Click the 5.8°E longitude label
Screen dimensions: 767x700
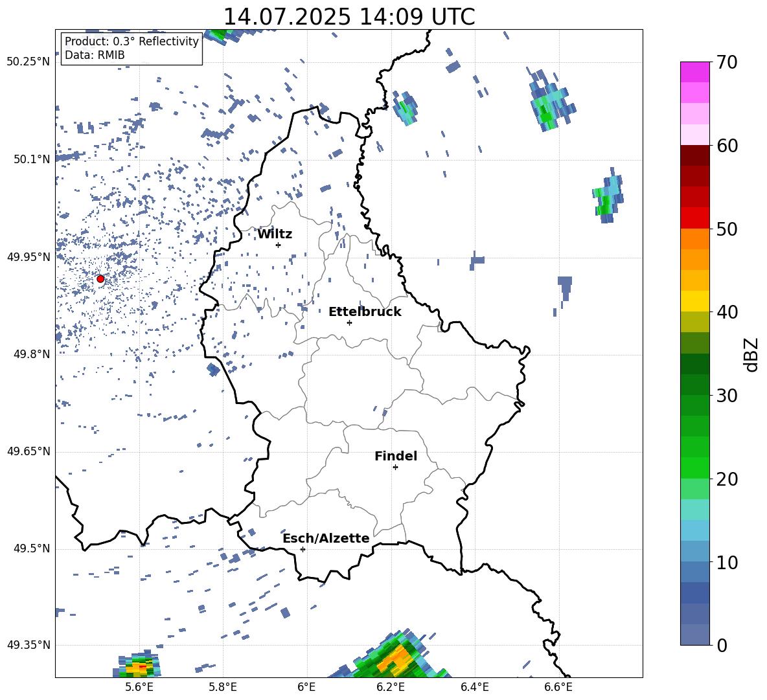click(223, 687)
